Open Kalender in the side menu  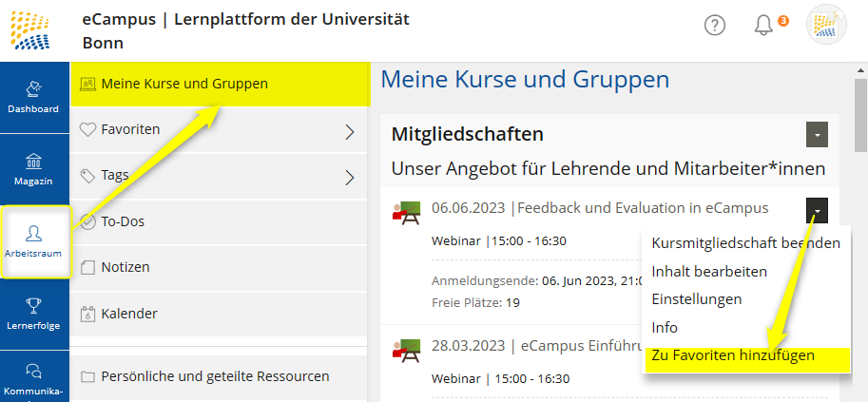pos(129,314)
